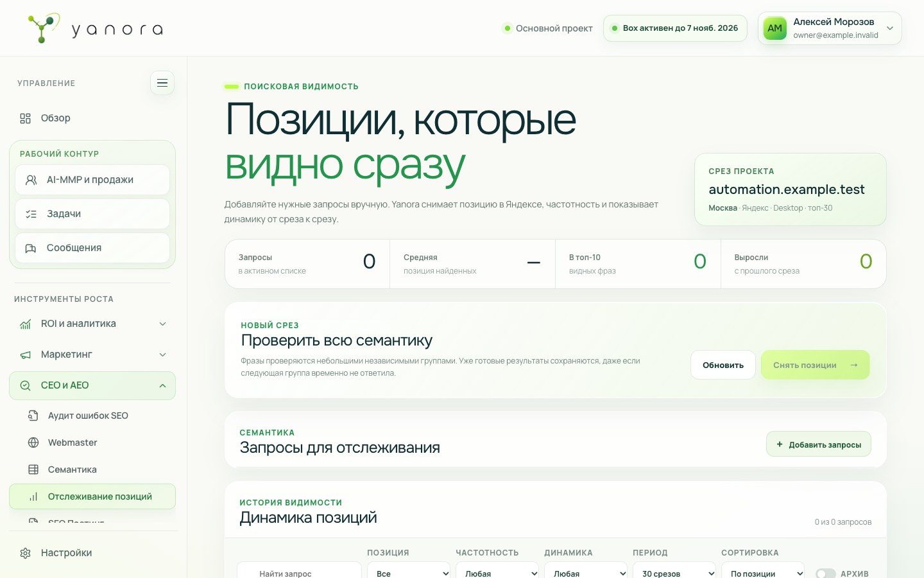Viewport: 924px width, 578px height.
Task: Click the automation.example.test project name
Action: click(x=787, y=189)
